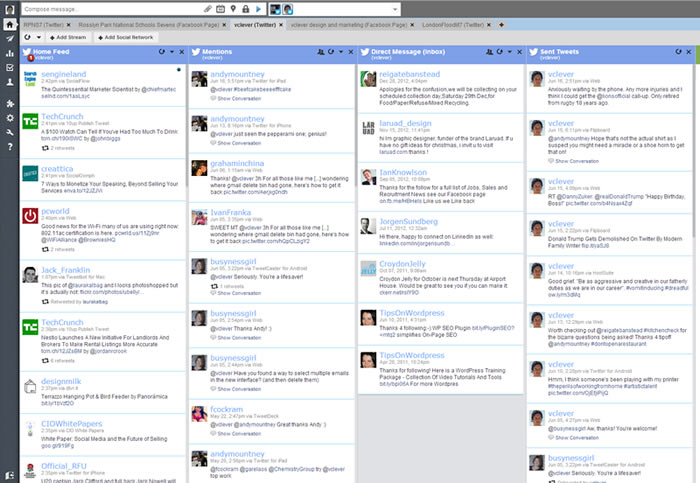Open the fcockram profile link
This screenshot has height=483, width=700.
tap(227, 409)
